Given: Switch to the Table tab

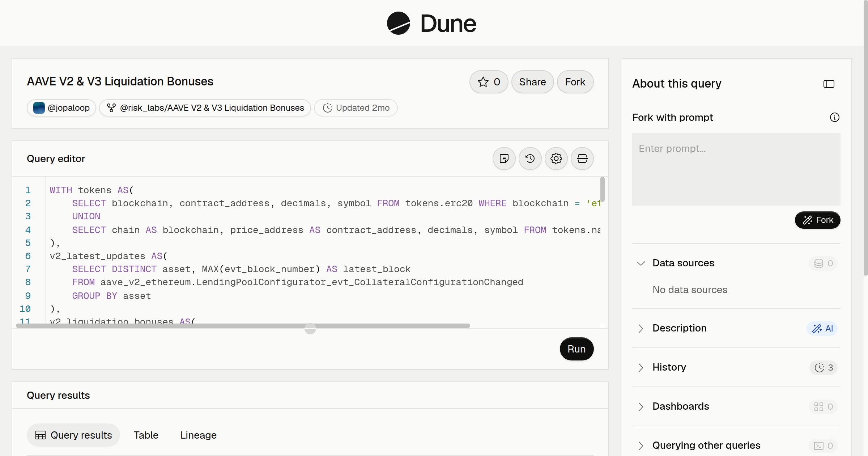Looking at the screenshot, I should click(146, 435).
